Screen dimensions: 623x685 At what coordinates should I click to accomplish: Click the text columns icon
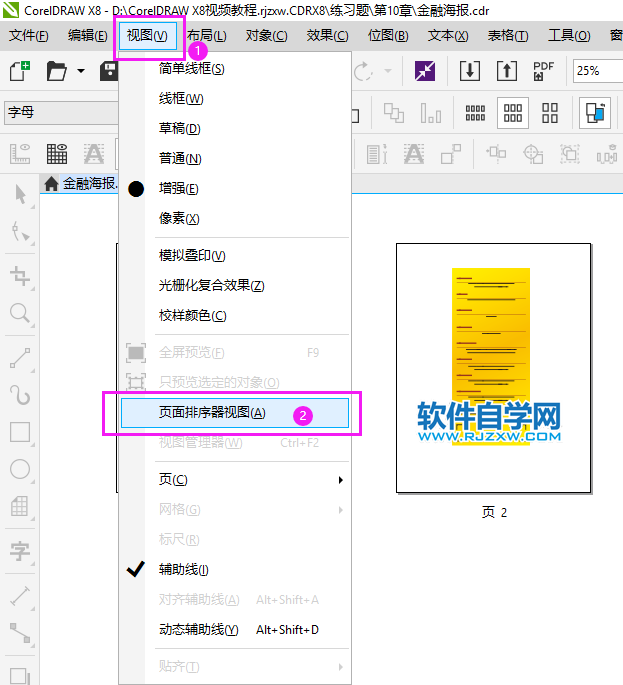click(x=377, y=154)
